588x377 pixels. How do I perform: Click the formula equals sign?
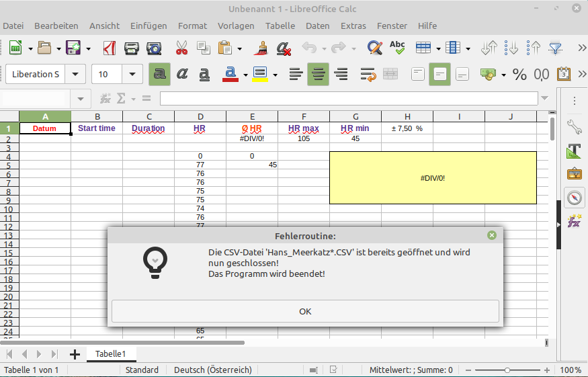point(146,99)
